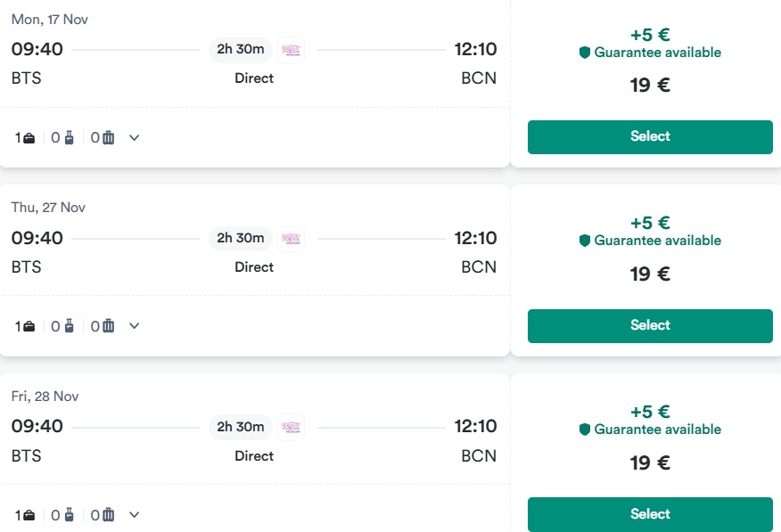Click personal item bag icon for 17 Nov flight
The height and width of the screenshot is (532, 781).
tap(29, 138)
